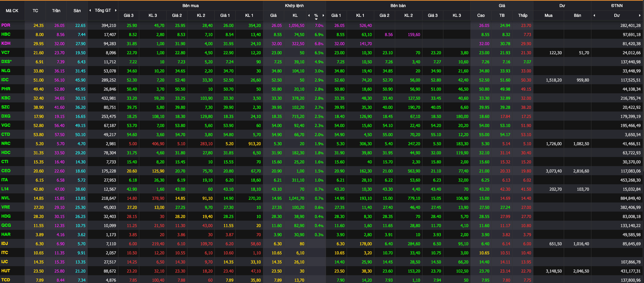The image size is (644, 283).
Task: Open stock code PDR
Action: point(6,25)
